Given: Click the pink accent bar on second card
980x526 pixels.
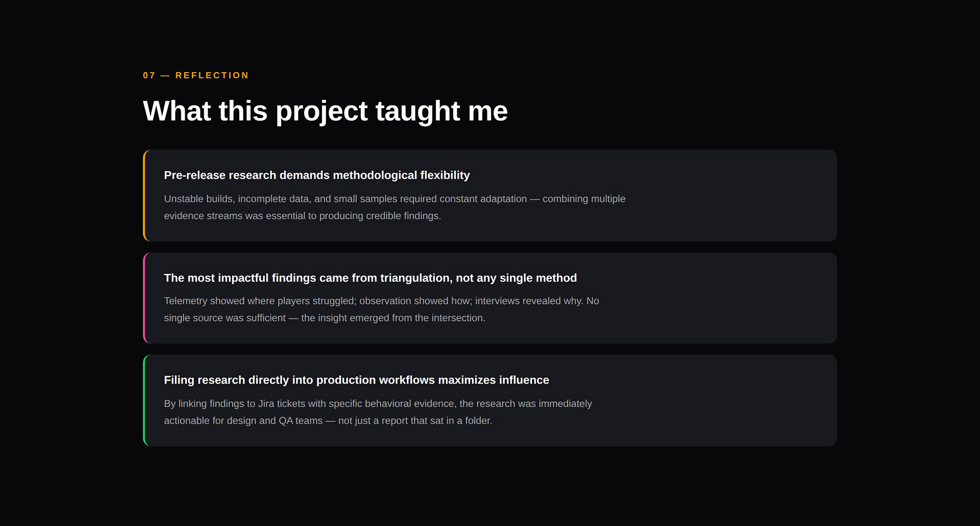Looking at the screenshot, I should pos(144,298).
